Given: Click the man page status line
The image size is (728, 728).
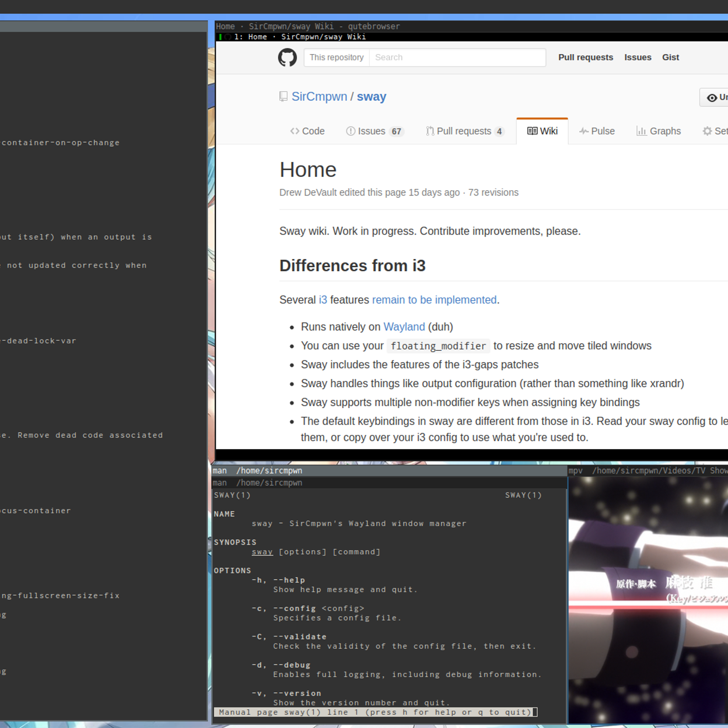Looking at the screenshot, I should point(375,712).
